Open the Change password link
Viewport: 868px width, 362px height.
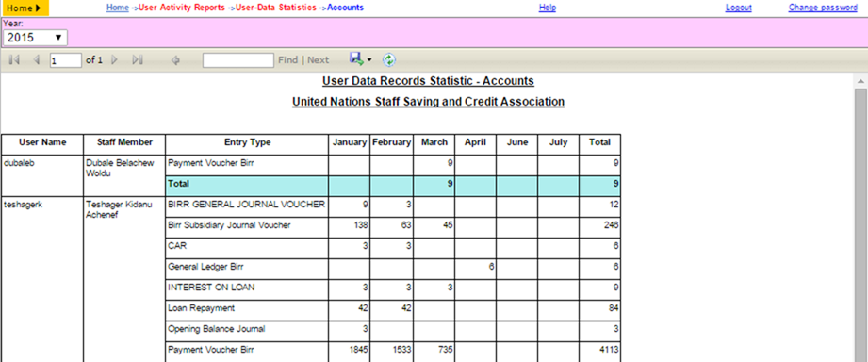coord(823,8)
